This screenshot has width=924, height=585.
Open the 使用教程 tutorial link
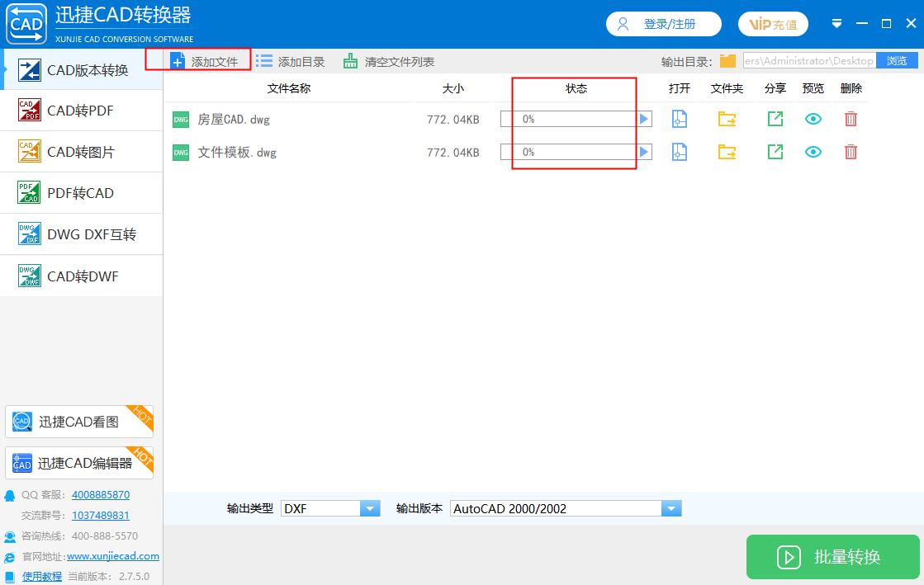pyautogui.click(x=41, y=576)
